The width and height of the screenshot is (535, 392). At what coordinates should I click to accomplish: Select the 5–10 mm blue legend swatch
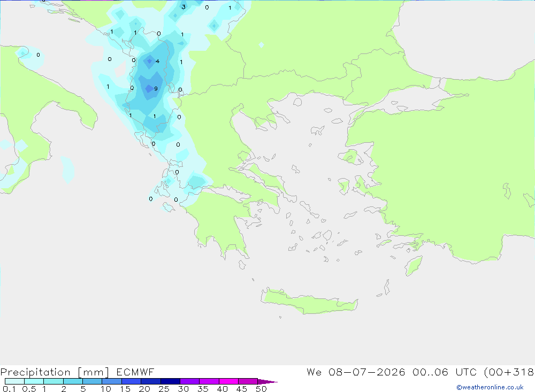tap(92, 381)
